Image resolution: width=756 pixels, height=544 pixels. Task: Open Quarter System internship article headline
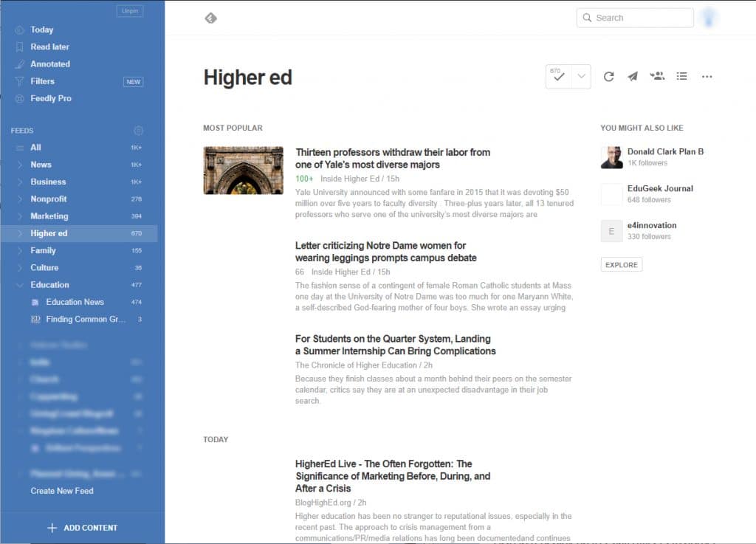(396, 345)
